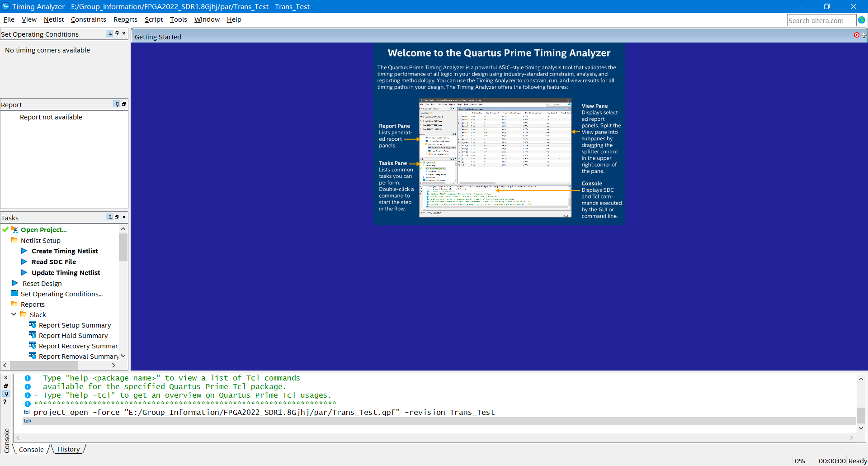Click the globe search icon

862,20
